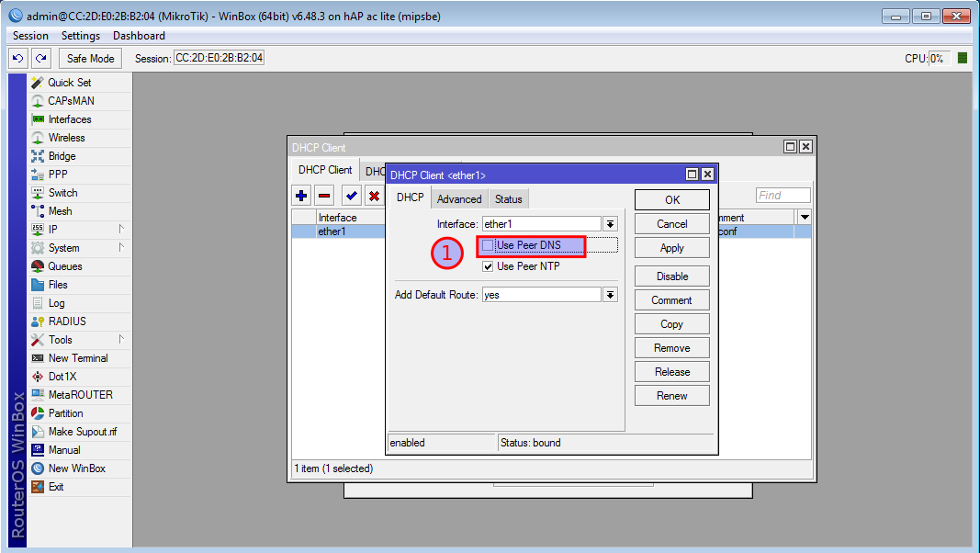Viewport: 980px width, 553px height.
Task: Click the Interface column header
Action: (351, 218)
